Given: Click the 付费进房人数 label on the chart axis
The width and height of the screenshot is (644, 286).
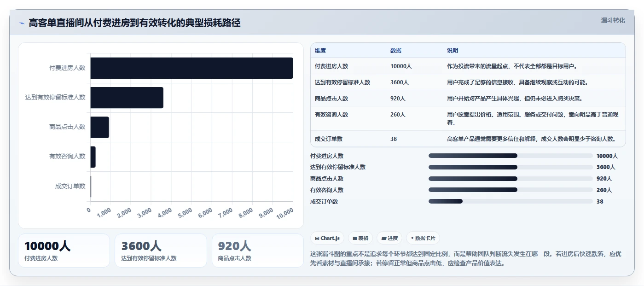Looking at the screenshot, I should [67, 68].
